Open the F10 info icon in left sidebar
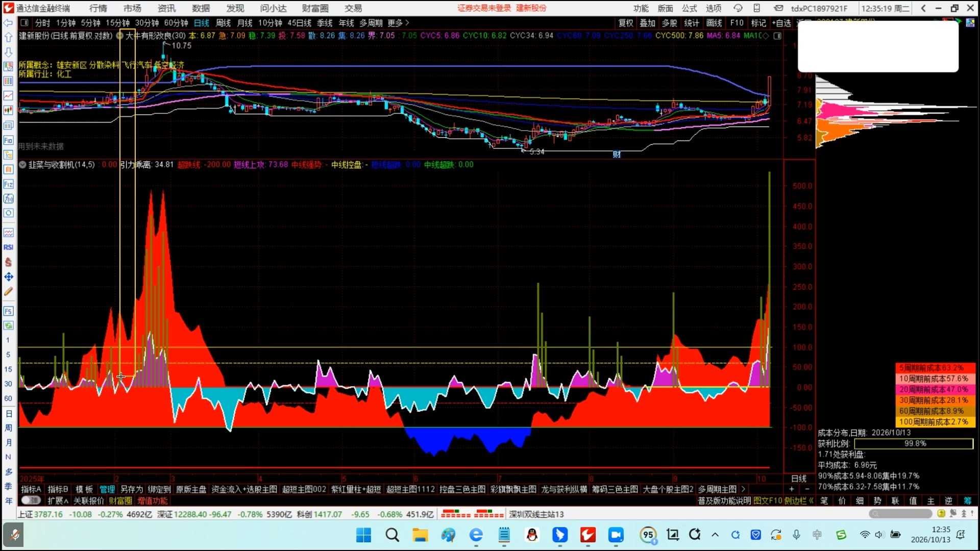The height and width of the screenshot is (551, 980). pos(8,140)
